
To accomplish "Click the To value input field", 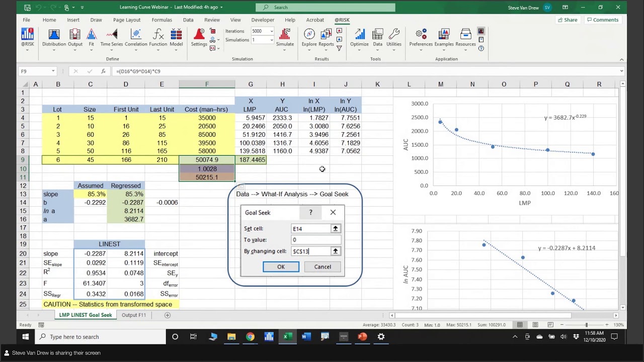I will (315, 240).
